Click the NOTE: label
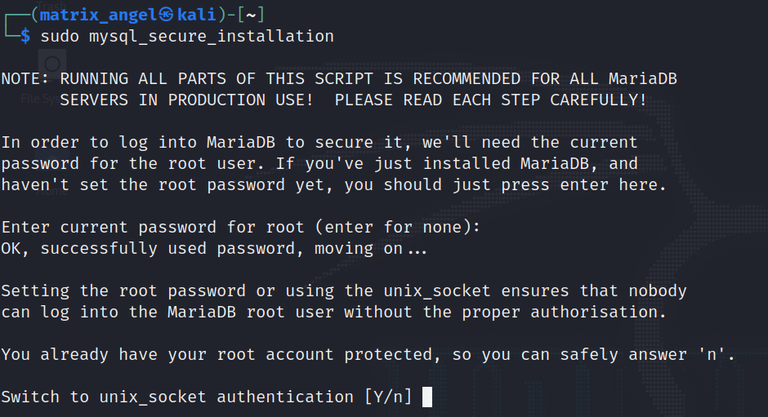The width and height of the screenshot is (768, 417). click(25, 78)
